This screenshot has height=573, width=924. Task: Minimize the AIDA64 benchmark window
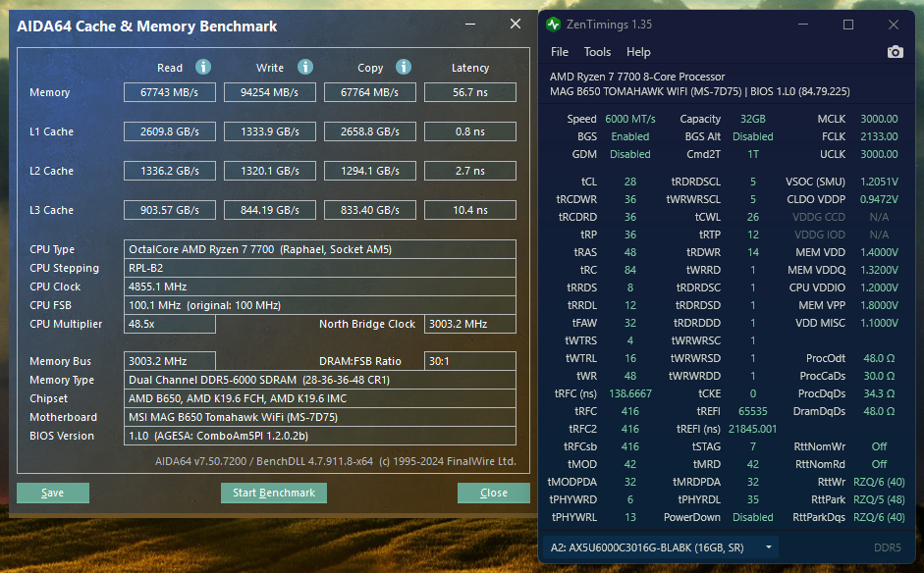(x=470, y=25)
